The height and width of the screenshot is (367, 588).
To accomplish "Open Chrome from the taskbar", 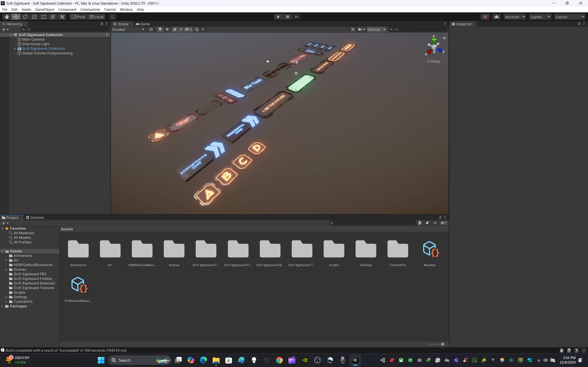I will (x=279, y=360).
